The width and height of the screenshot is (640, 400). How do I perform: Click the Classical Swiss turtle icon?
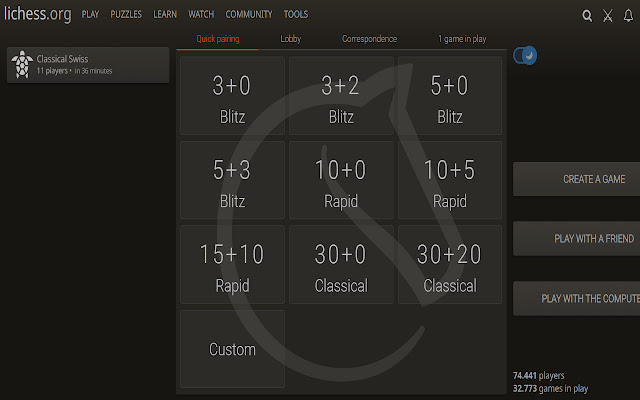(21, 65)
